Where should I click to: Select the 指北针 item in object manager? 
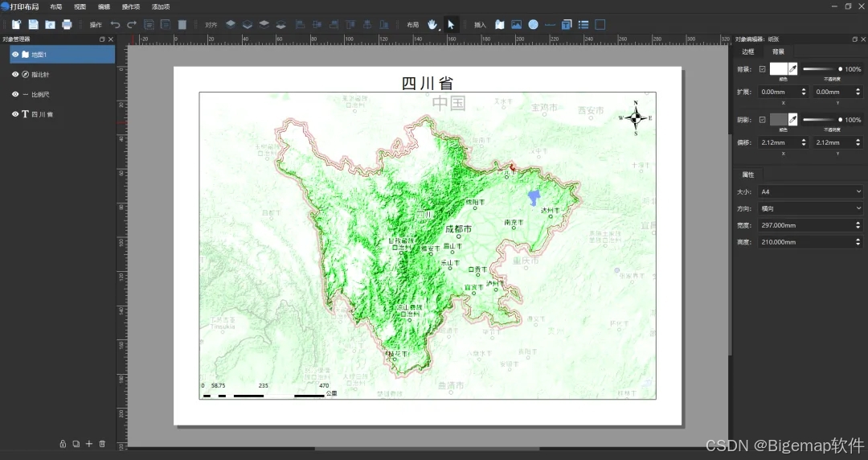click(x=62, y=74)
